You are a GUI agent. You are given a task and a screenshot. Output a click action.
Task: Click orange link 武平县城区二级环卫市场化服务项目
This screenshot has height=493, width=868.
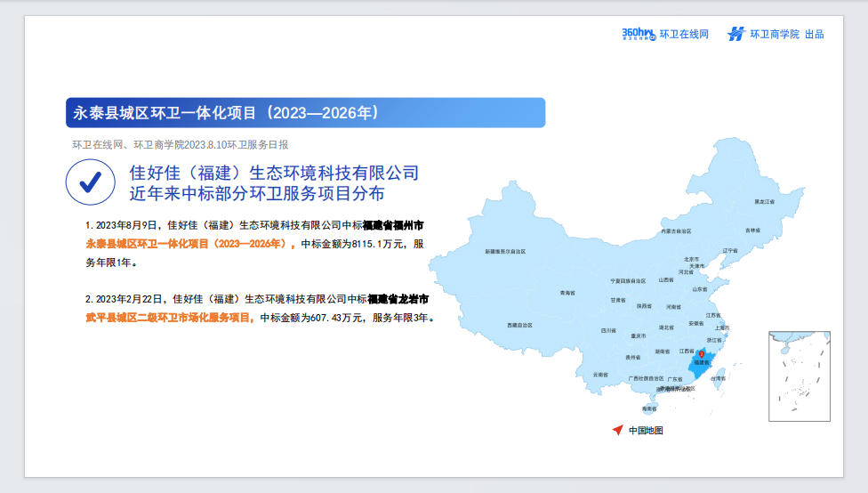pyautogui.click(x=169, y=318)
